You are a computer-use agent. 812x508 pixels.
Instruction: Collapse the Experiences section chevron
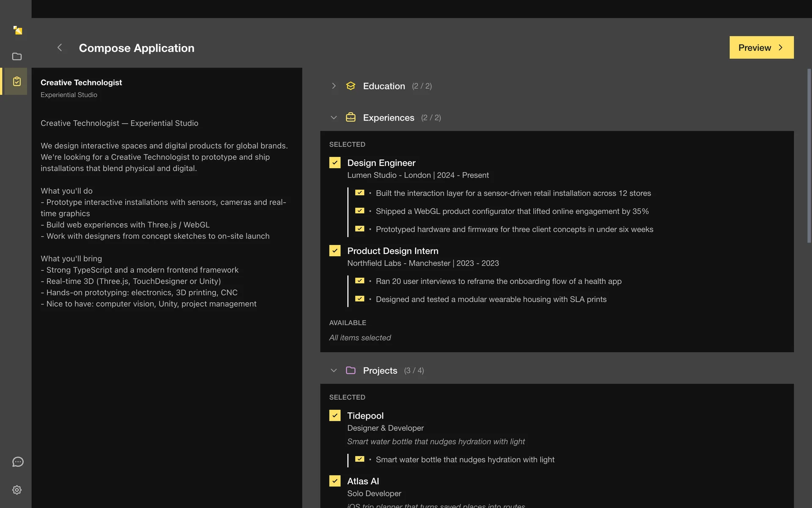334,118
